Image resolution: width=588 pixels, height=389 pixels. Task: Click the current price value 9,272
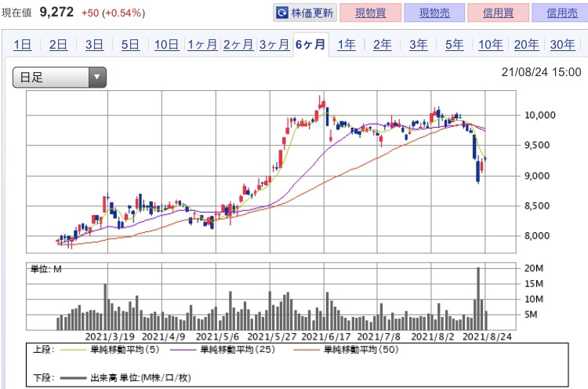click(56, 12)
